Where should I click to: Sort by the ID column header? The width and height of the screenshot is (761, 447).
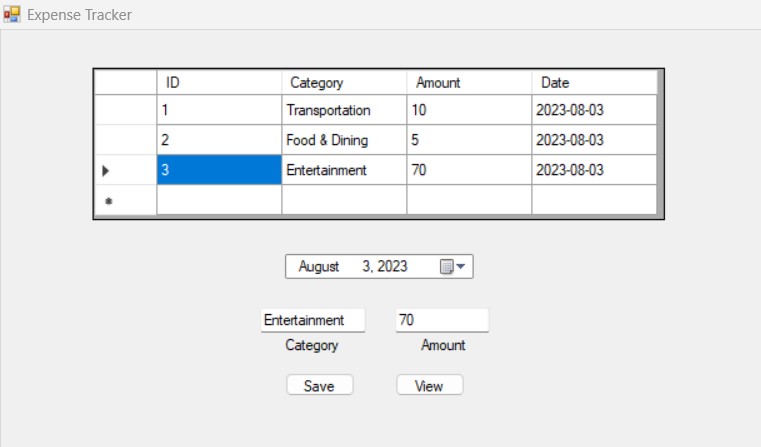pos(219,83)
